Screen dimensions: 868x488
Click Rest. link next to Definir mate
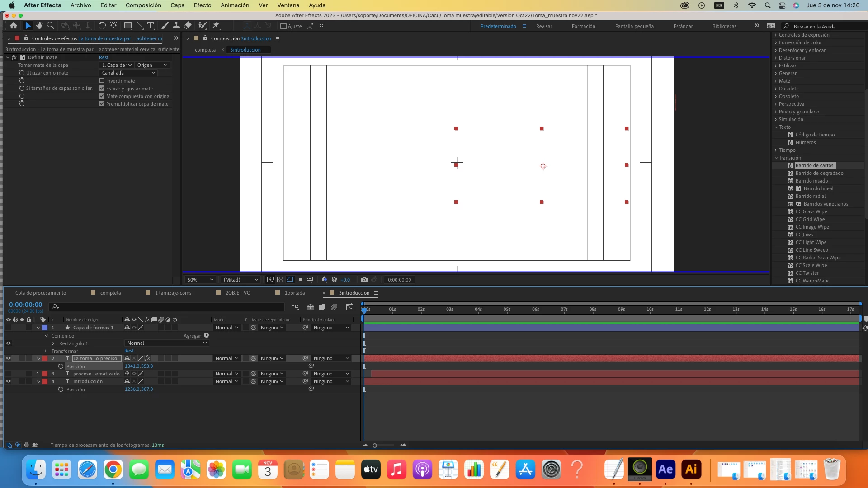[x=104, y=57]
